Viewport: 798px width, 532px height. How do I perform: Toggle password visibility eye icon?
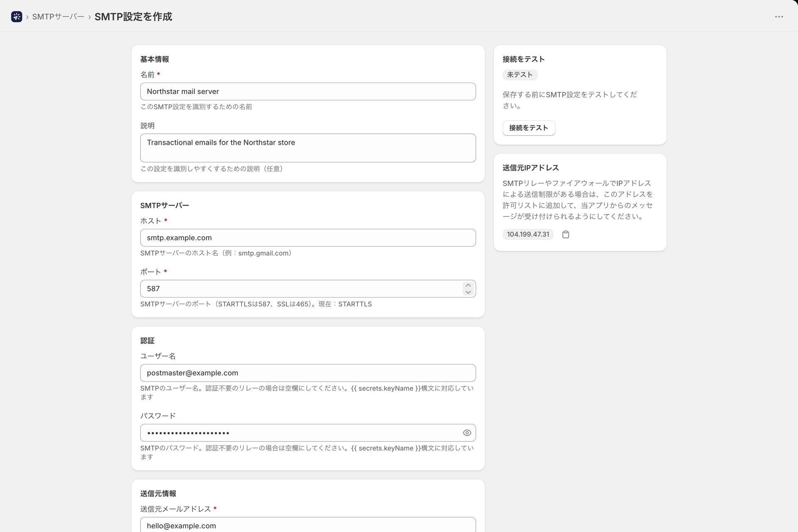(467, 433)
